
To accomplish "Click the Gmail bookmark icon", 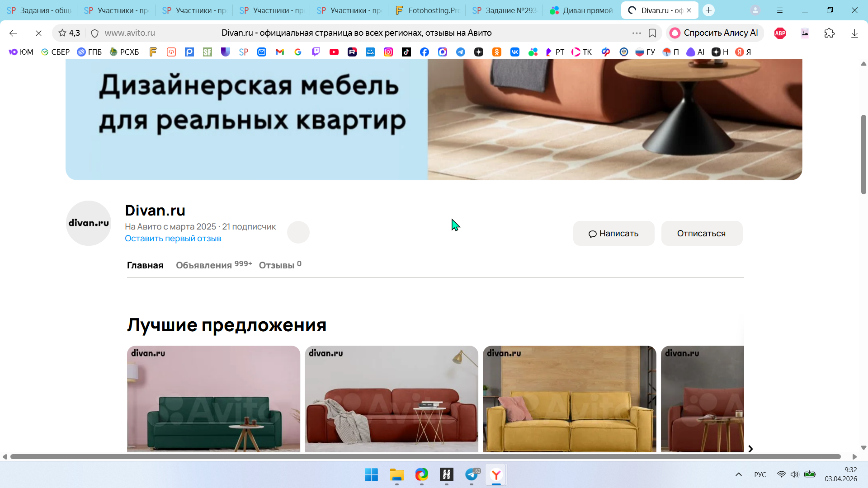I will tap(280, 52).
